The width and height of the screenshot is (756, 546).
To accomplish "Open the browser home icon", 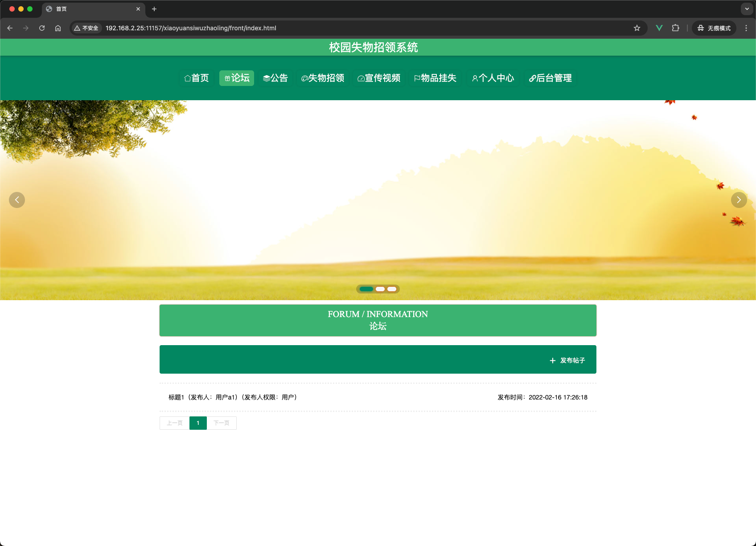I will tap(58, 28).
